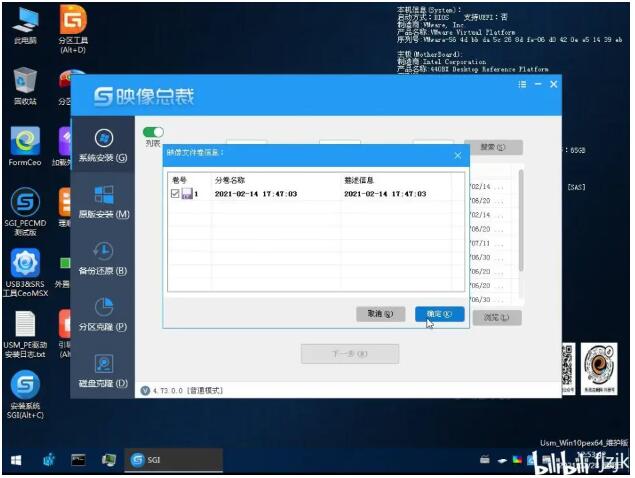Screen dimensions: 635x478
Task: Open the title bar menu icon of 映像总裁
Action: [x=521, y=86]
